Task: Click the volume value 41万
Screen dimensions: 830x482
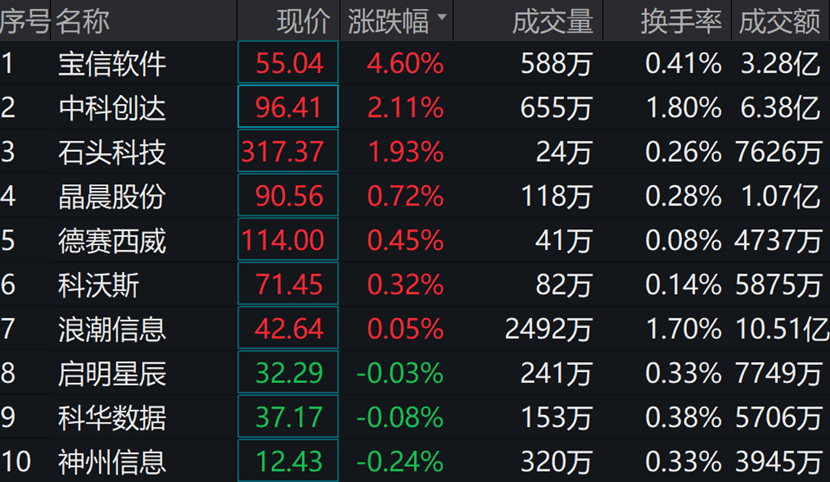Action: 564,241
